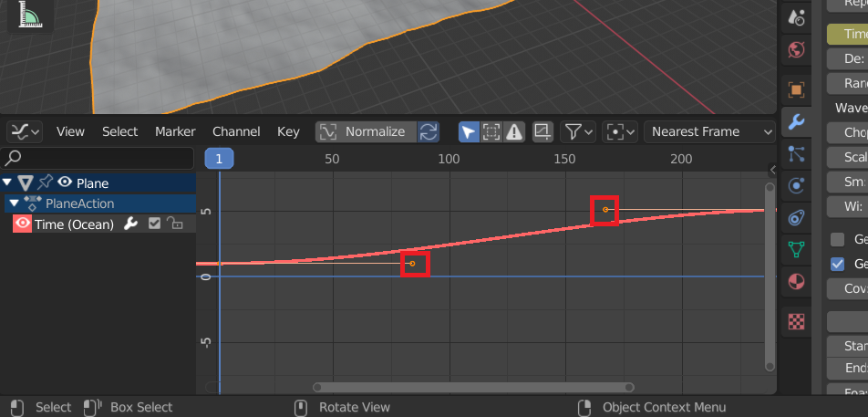This screenshot has width=868, height=417.
Task: Toggle modifiers wrench on Time (Ocean)
Action: click(x=130, y=224)
